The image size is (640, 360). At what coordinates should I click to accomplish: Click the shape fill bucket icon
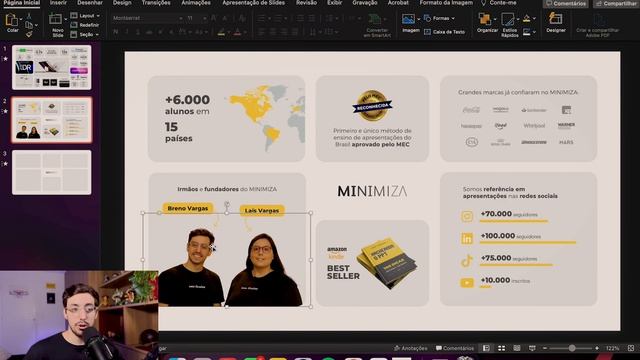527,19
